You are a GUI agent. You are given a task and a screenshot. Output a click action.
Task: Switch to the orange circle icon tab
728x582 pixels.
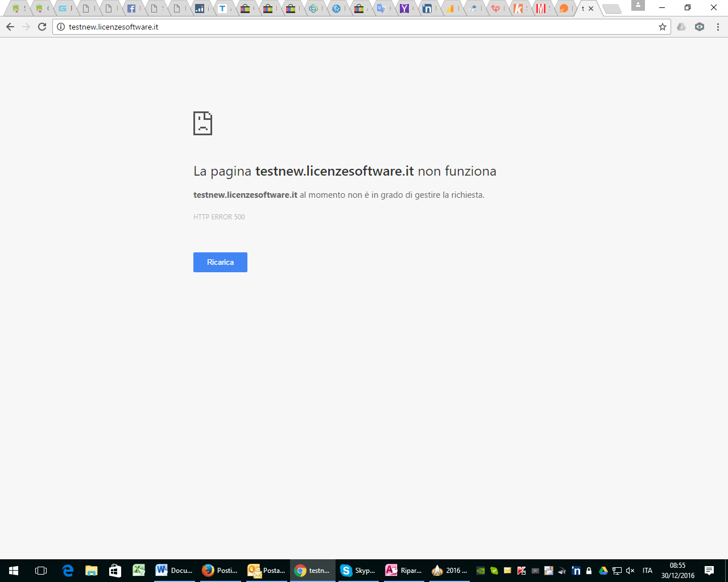[x=564, y=9]
